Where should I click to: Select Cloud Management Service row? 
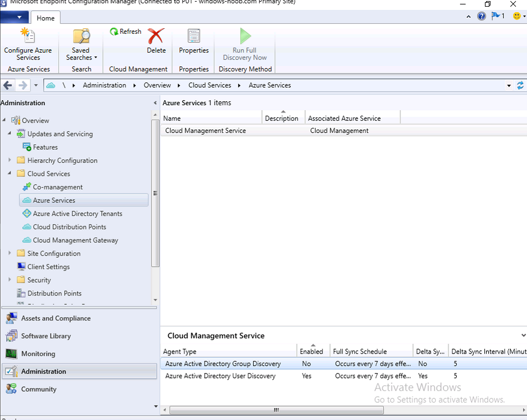343,131
